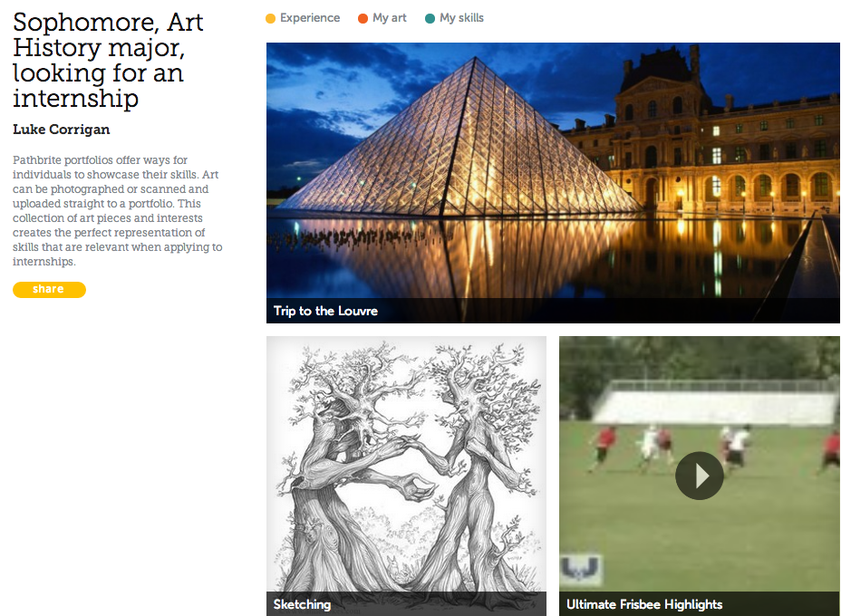Click the yellow Experience dot
851x616 pixels.
click(x=270, y=18)
